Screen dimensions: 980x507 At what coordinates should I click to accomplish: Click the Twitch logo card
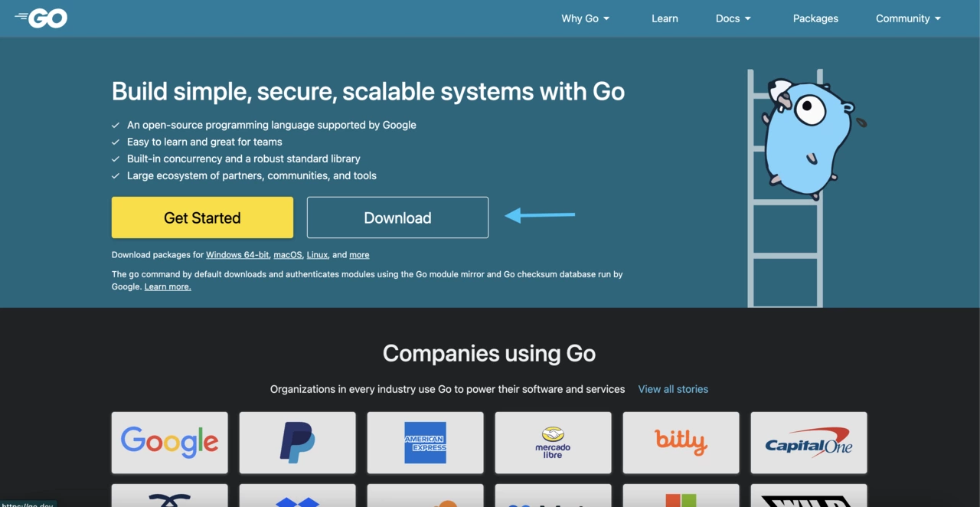169,499
